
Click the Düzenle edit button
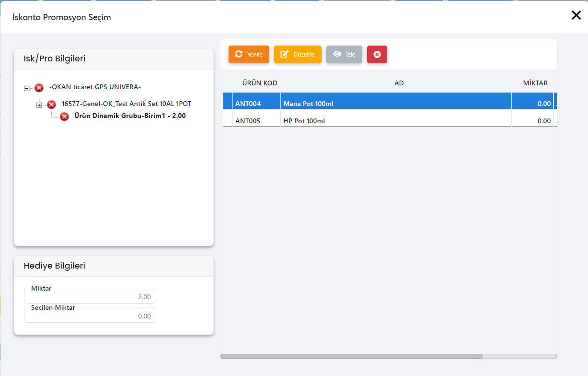pyautogui.click(x=298, y=54)
